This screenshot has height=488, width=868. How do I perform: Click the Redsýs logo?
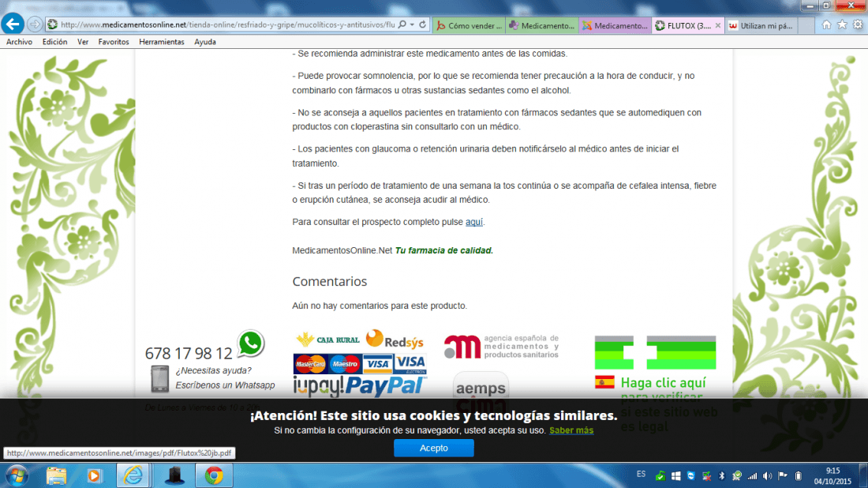[x=395, y=340]
